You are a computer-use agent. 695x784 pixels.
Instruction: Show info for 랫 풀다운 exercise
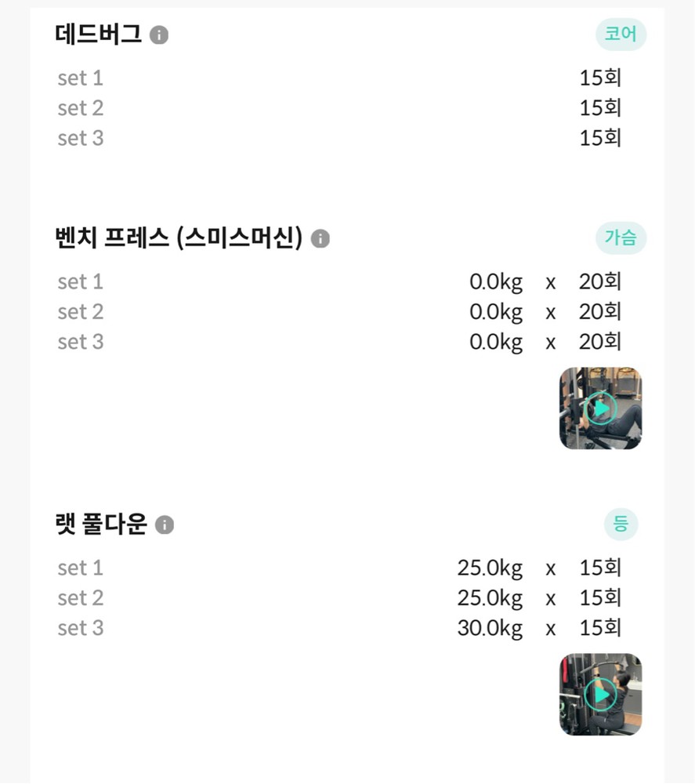point(165,525)
